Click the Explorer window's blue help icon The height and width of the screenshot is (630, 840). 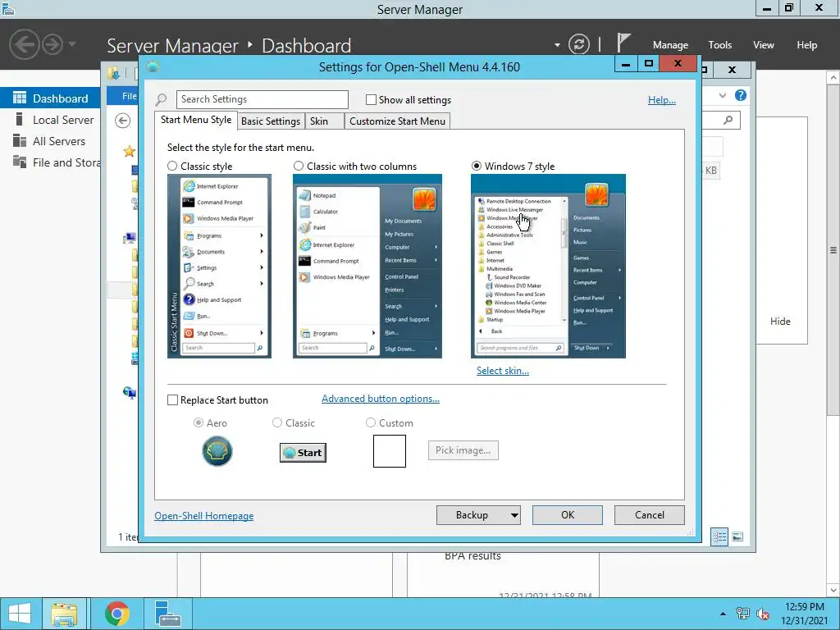click(741, 95)
